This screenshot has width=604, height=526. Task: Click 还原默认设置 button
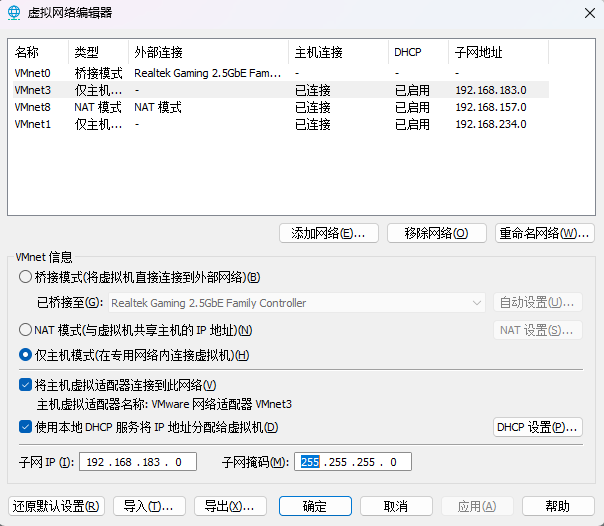point(56,506)
